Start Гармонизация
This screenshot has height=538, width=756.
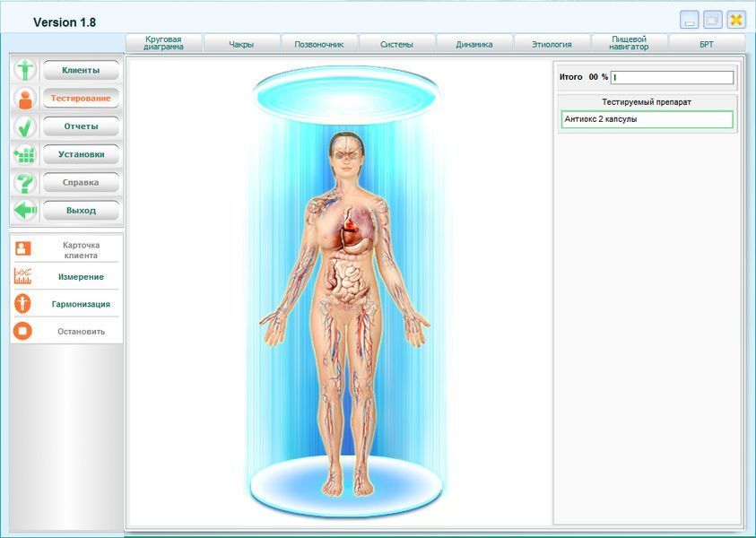pos(81,304)
